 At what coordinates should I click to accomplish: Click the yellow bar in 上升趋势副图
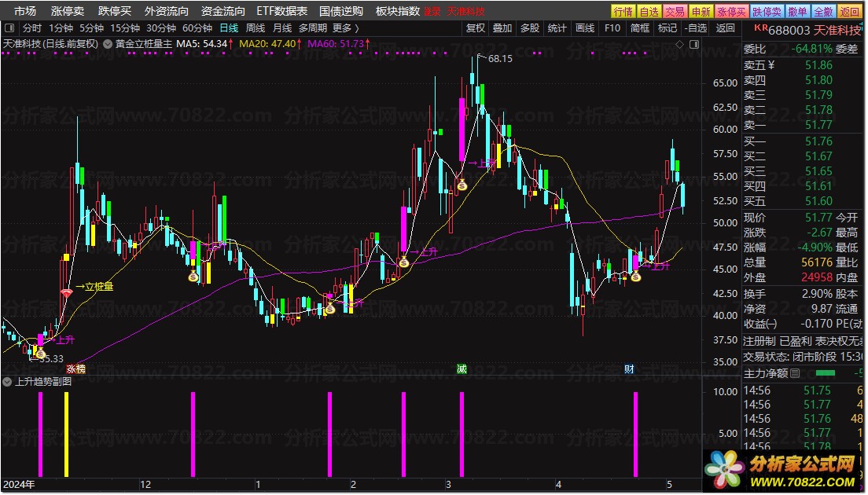coord(66,434)
